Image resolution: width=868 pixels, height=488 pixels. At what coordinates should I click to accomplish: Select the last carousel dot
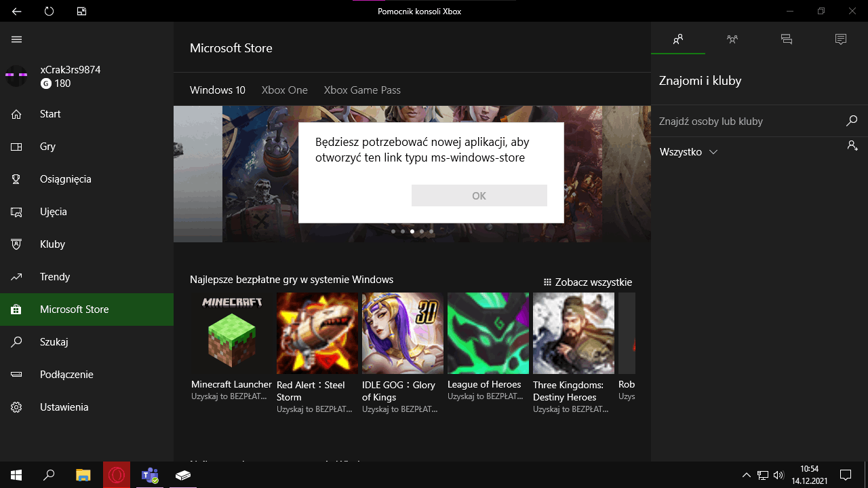(431, 231)
